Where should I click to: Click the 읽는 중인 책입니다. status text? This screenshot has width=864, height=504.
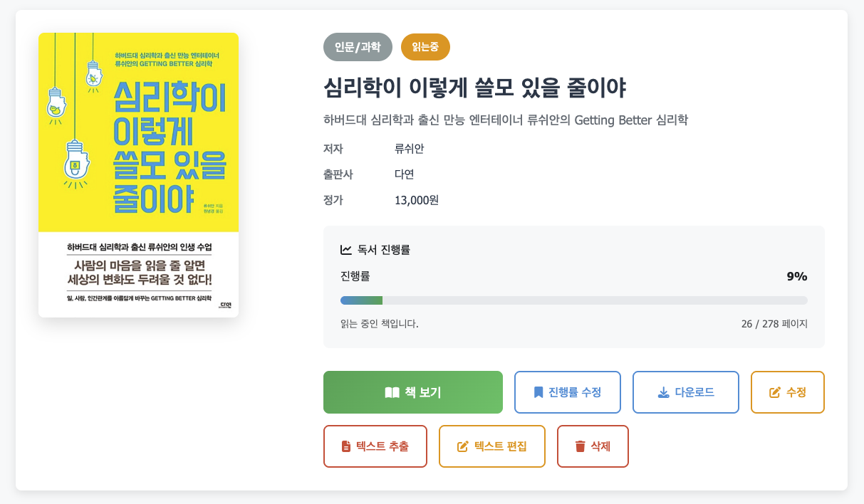pos(380,324)
